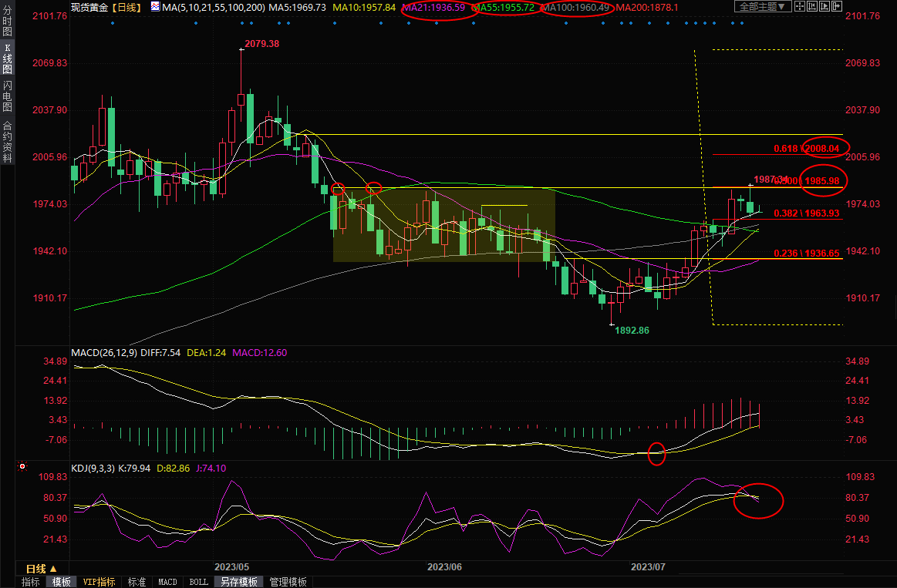The height and width of the screenshot is (588, 897).
Task: Apply the MACD template
Action: click(167, 582)
